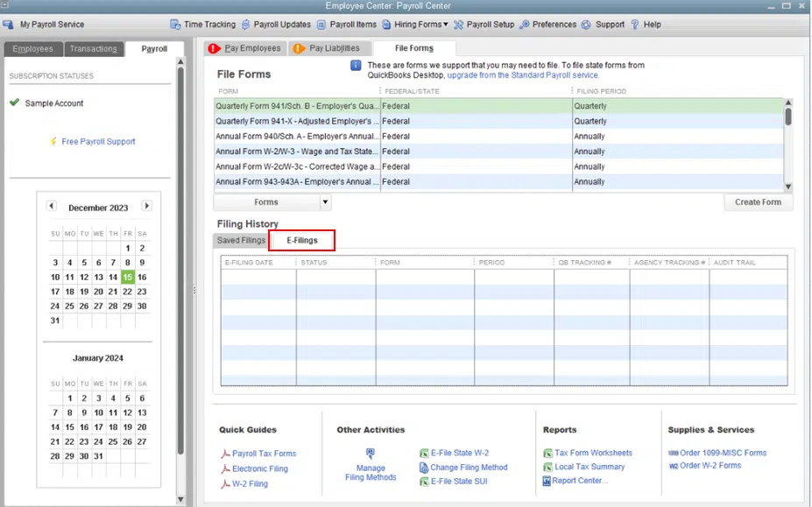The image size is (812, 507).
Task: Click the Free Payroll Support link
Action: tap(98, 142)
